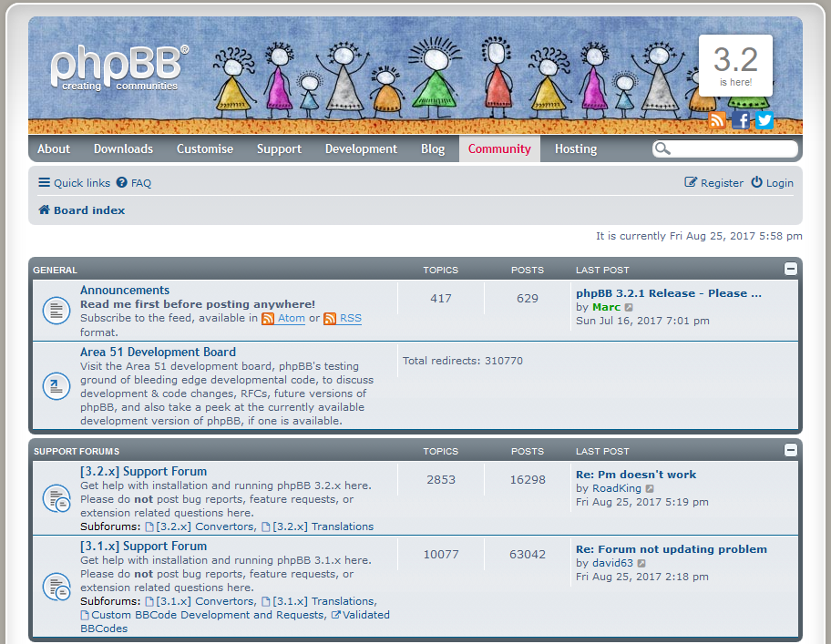831x644 pixels.
Task: Open the Customise menu
Action: [205, 148]
